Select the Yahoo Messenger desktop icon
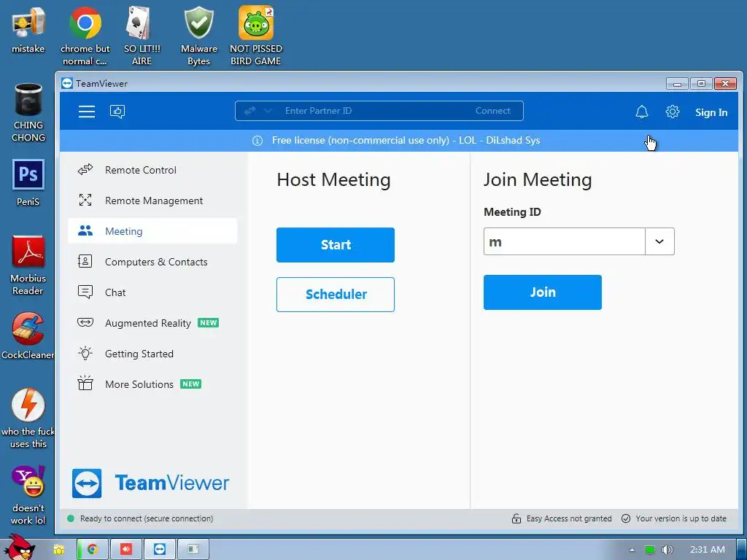Viewport: 747px width, 560px height. pyautogui.click(x=28, y=495)
